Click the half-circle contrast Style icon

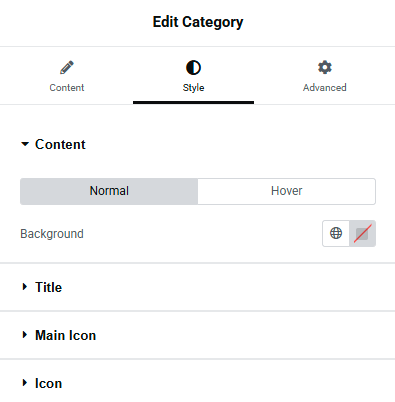(x=193, y=67)
